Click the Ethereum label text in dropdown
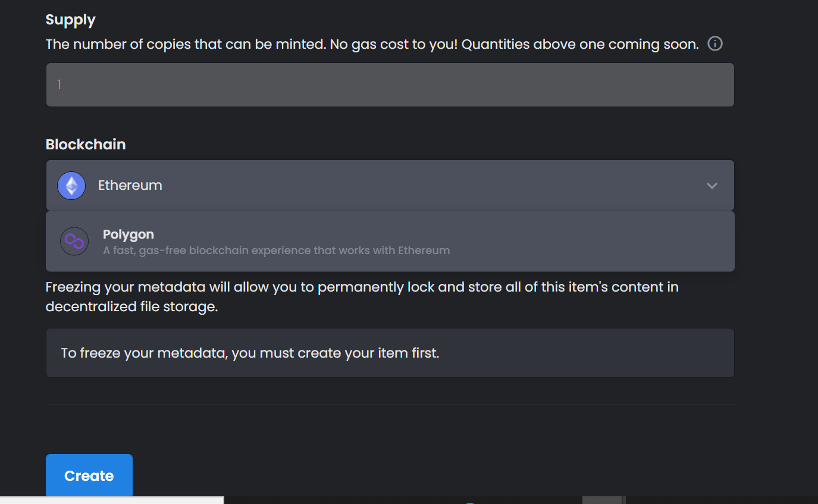818x504 pixels. (130, 186)
